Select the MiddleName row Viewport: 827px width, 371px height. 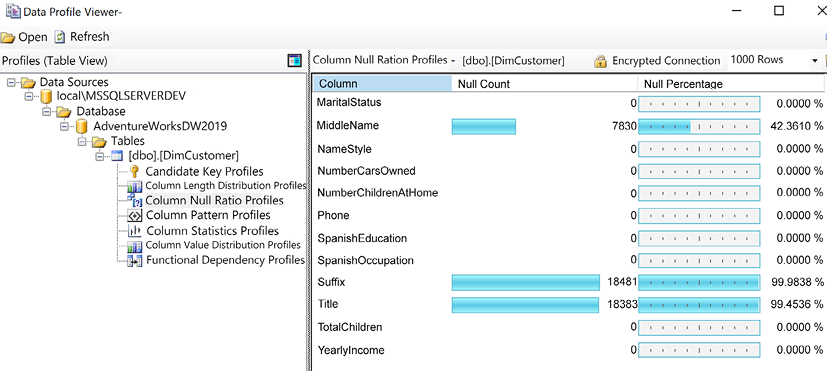click(x=570, y=126)
